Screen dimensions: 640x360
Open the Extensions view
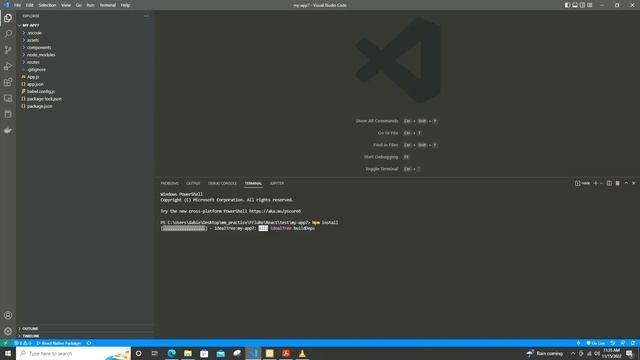(x=8, y=82)
